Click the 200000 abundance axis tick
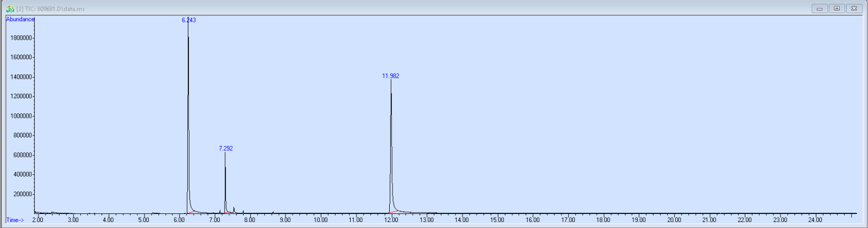868x228 pixels. (x=23, y=194)
